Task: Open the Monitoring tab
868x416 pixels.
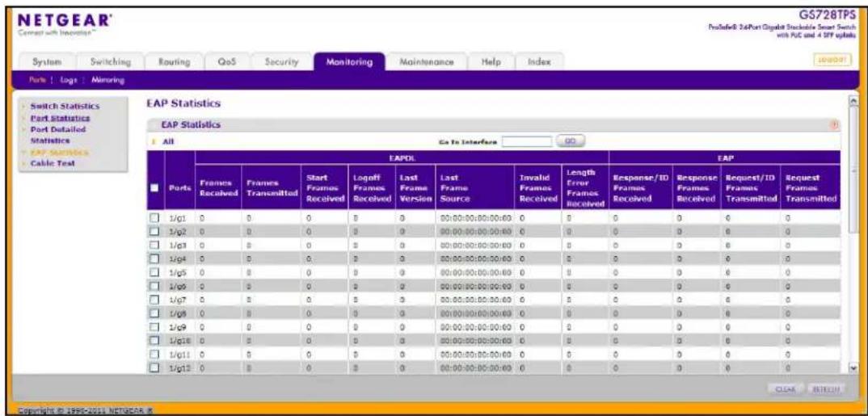Action: [349, 62]
